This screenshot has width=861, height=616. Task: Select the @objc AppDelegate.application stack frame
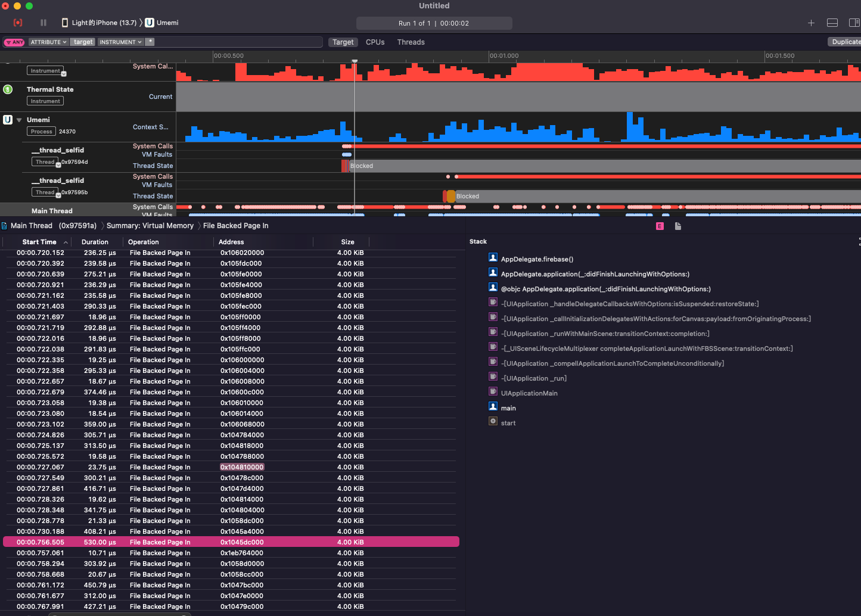click(x=606, y=289)
